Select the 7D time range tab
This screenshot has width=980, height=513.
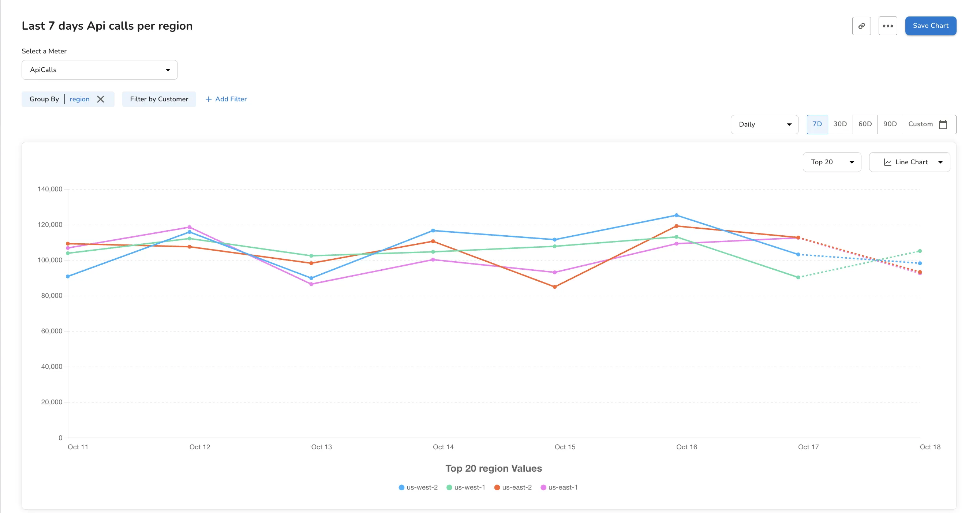pos(817,124)
